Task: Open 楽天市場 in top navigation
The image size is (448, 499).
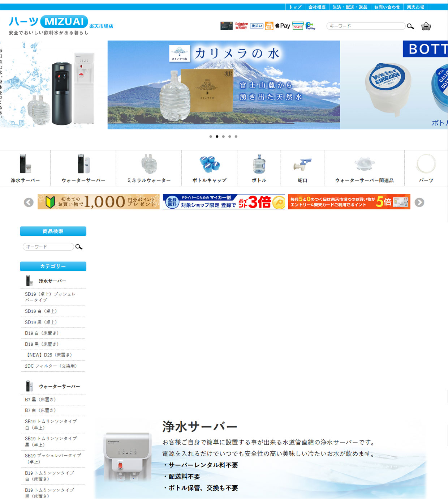Action: (415, 7)
